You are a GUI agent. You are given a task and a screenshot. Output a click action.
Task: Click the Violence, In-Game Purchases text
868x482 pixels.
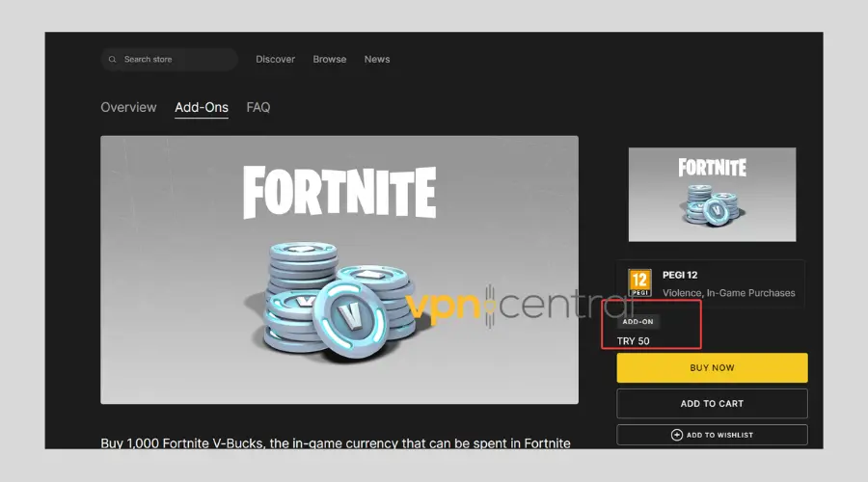click(x=728, y=293)
